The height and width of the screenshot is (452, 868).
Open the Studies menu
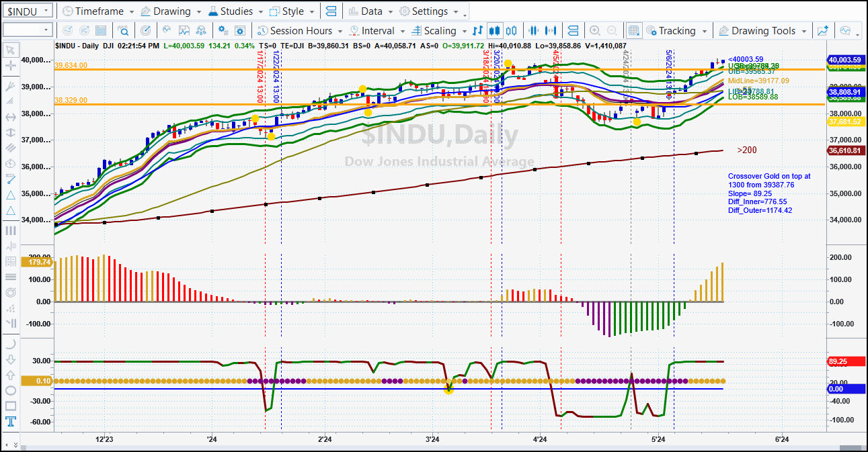[x=236, y=11]
